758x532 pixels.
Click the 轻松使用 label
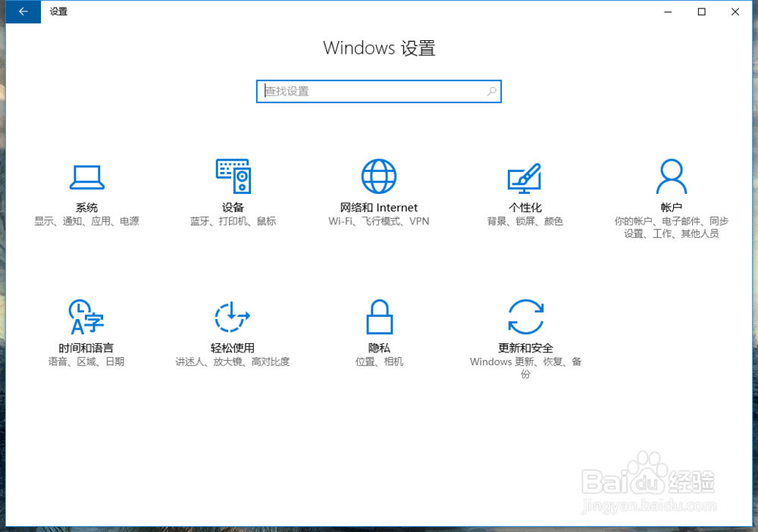233,348
